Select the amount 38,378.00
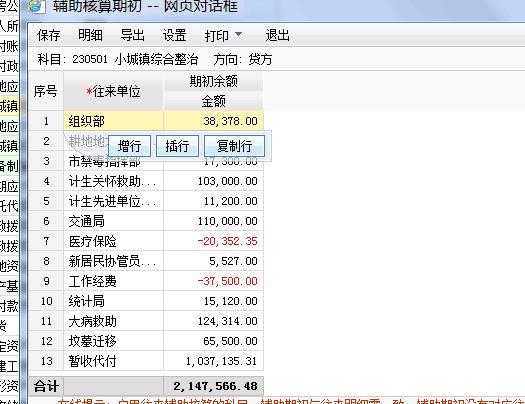Image resolution: width=525 pixels, height=404 pixels. (213, 121)
